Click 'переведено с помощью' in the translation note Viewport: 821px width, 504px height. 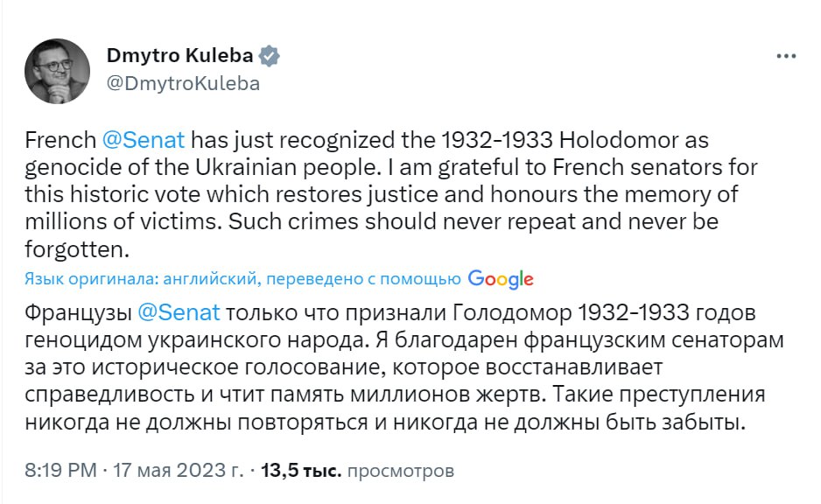362,279
